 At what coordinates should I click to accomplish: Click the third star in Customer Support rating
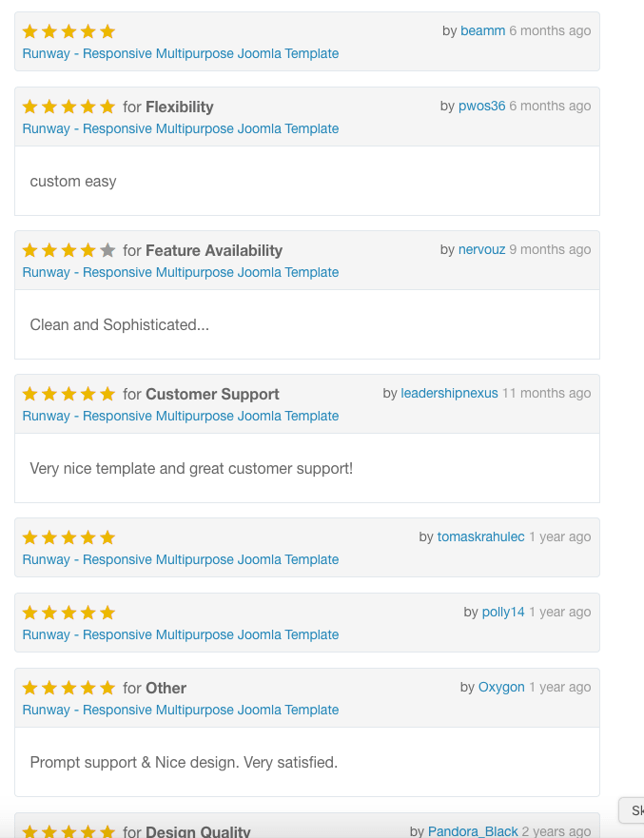pos(68,394)
